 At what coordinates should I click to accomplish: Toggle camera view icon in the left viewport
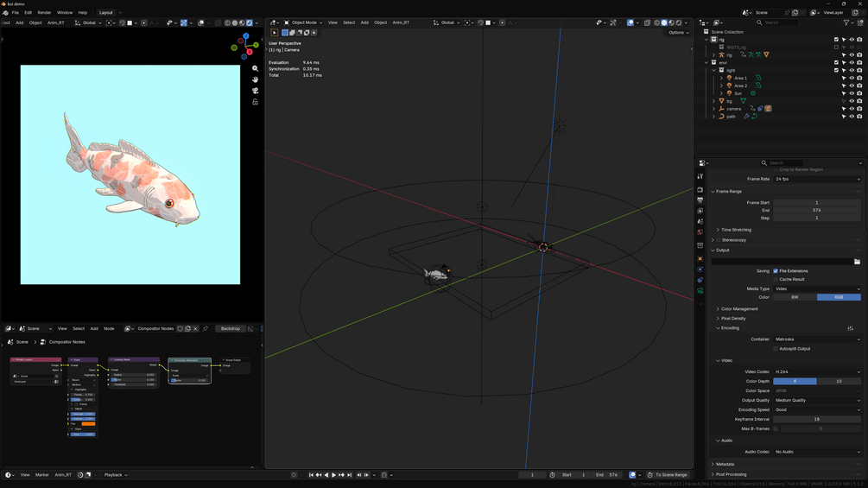point(255,91)
